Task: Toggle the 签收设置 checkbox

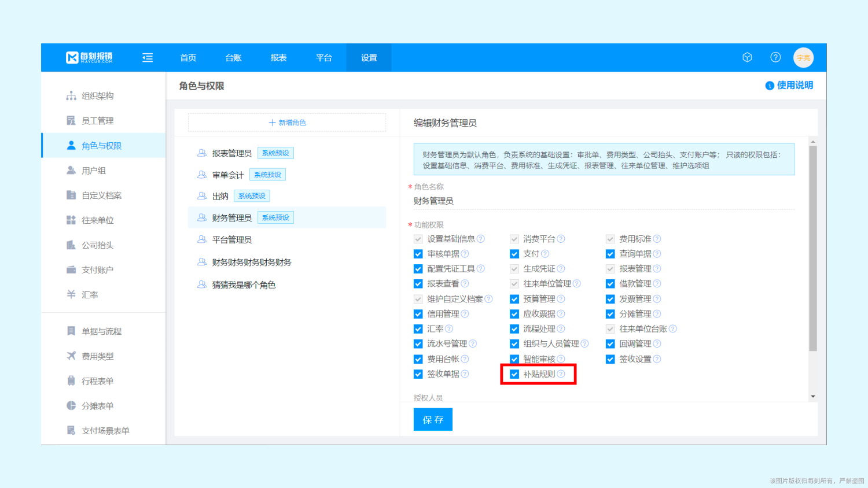Action: pos(610,359)
